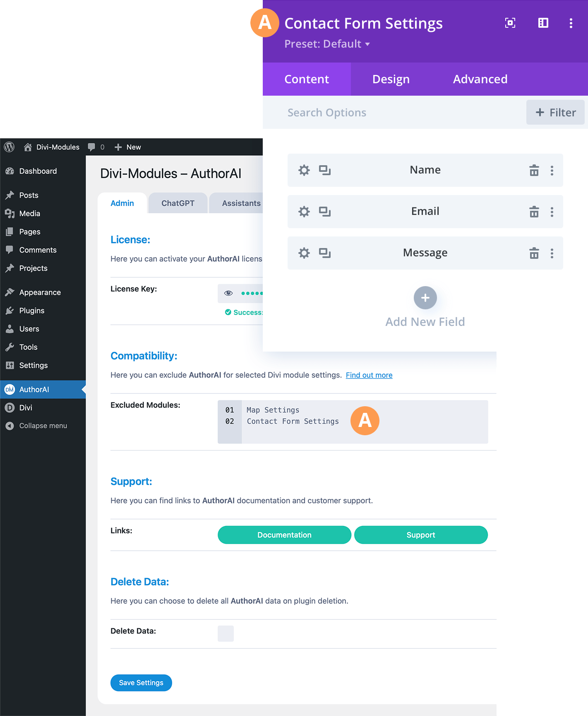This screenshot has height=716, width=588.
Task: Open Plugins in the sidebar
Action: point(43,311)
